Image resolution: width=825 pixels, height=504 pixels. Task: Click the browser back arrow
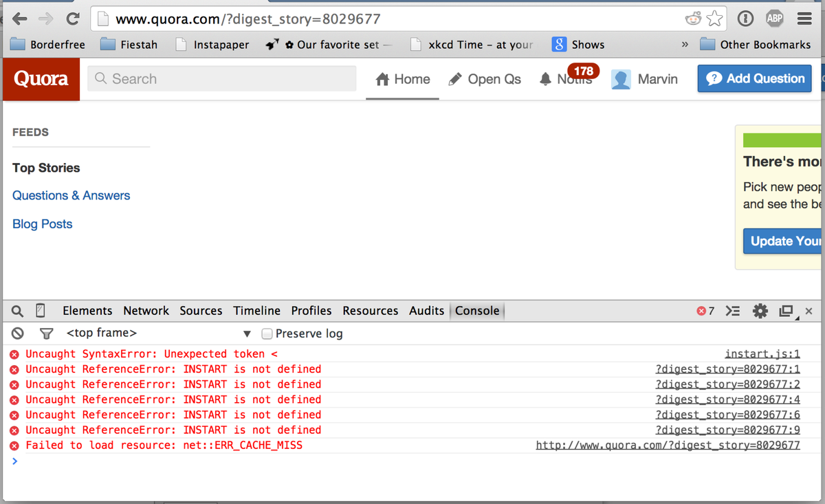coord(20,19)
